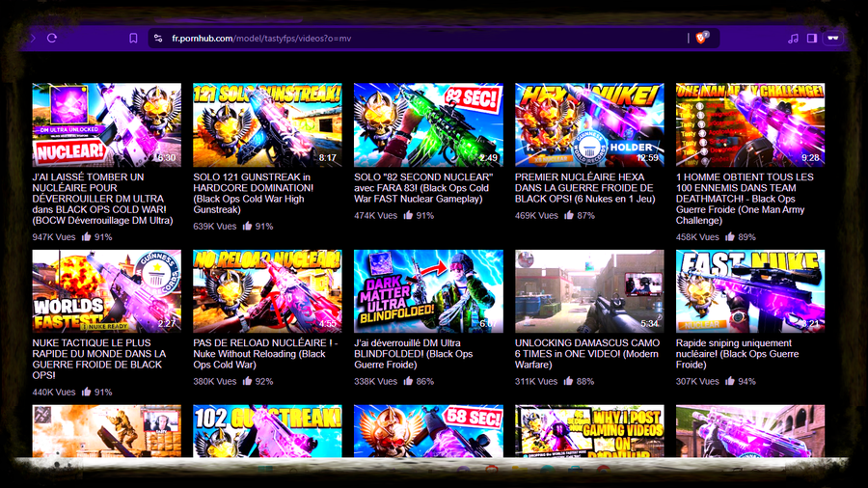
Task: Open site settings icon in address bar
Action: tap(158, 39)
